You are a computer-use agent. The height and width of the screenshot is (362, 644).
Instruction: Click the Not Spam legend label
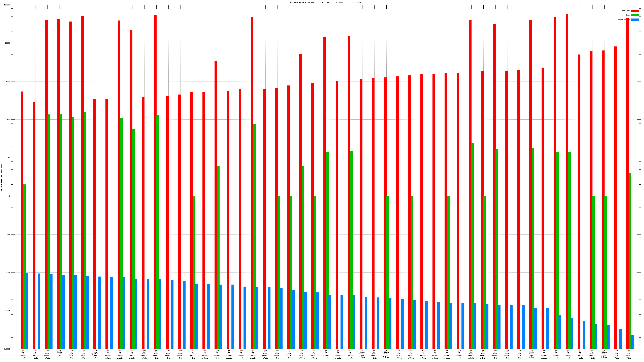[626, 11]
